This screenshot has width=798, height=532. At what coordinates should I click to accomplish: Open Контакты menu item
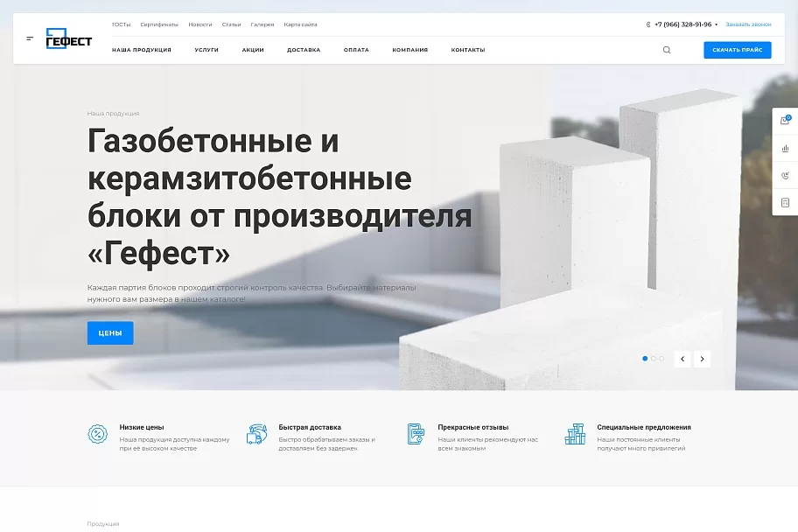[468, 50]
